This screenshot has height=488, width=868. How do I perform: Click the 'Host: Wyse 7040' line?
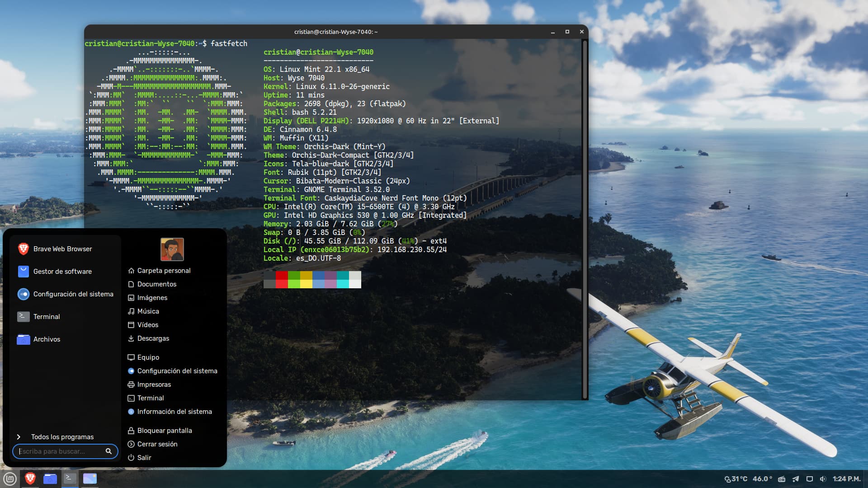[x=294, y=78]
